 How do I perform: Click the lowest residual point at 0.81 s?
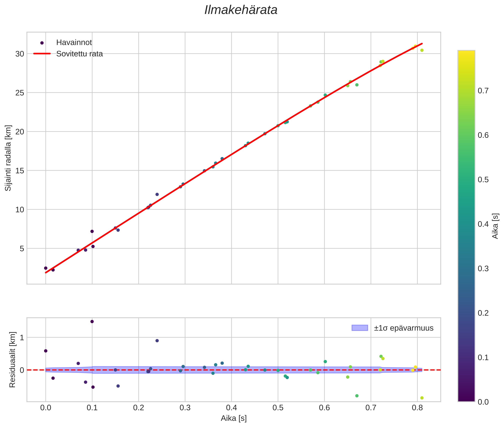click(x=422, y=398)
